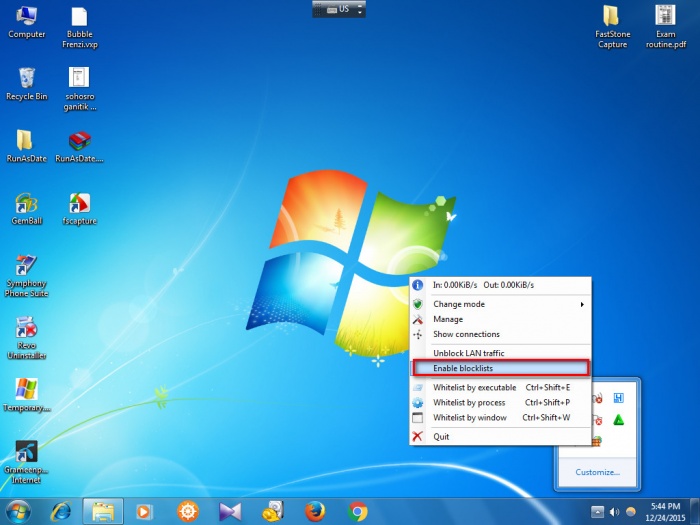Open Internet Explorer from the taskbar
This screenshot has height=525, width=700.
61,511
